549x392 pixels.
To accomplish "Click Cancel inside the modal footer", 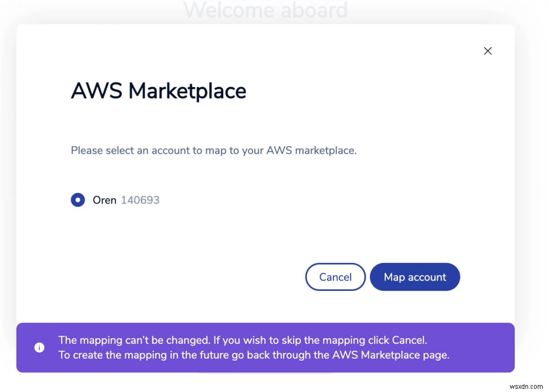I will (x=335, y=277).
